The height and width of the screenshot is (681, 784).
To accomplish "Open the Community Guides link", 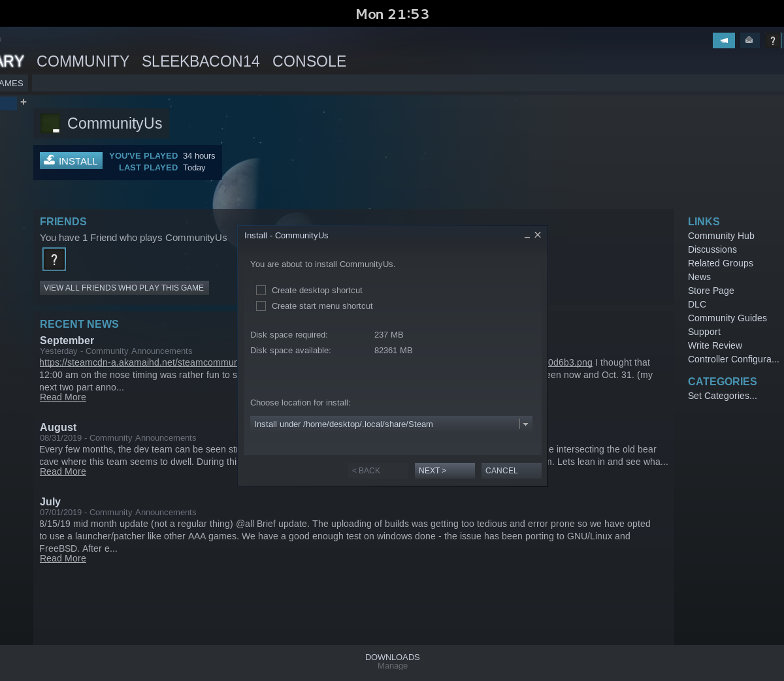I will click(727, 318).
